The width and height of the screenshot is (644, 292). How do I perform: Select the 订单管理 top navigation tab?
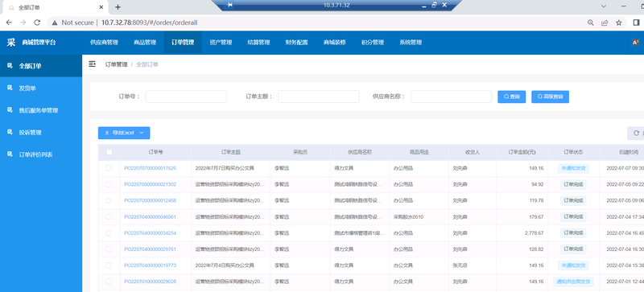pyautogui.click(x=183, y=43)
